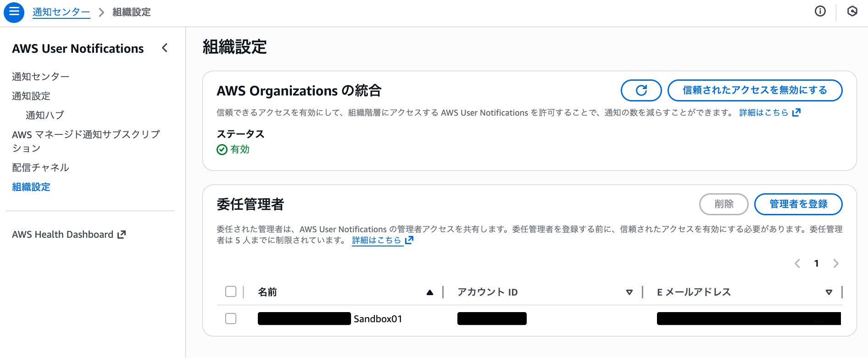868x358 pixels.
Task: Click the AWS Health Dashboard external icon
Action: [x=122, y=235]
